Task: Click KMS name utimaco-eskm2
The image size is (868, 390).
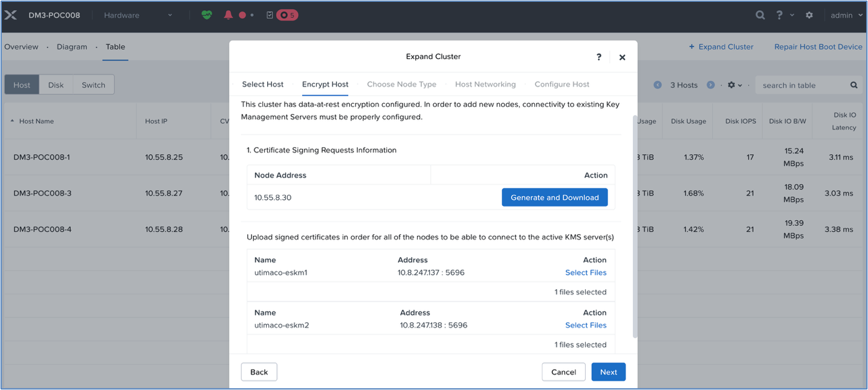Action: (281, 325)
